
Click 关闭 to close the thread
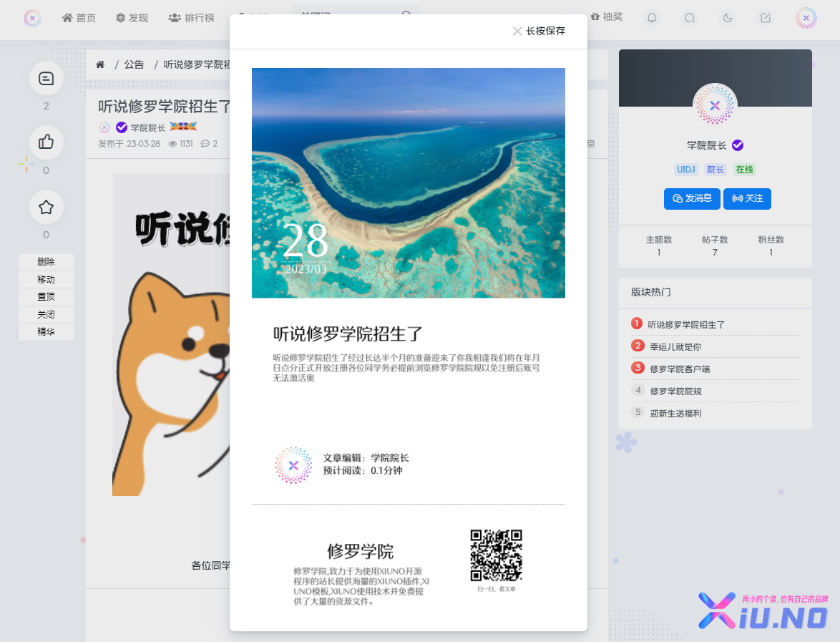point(46,314)
